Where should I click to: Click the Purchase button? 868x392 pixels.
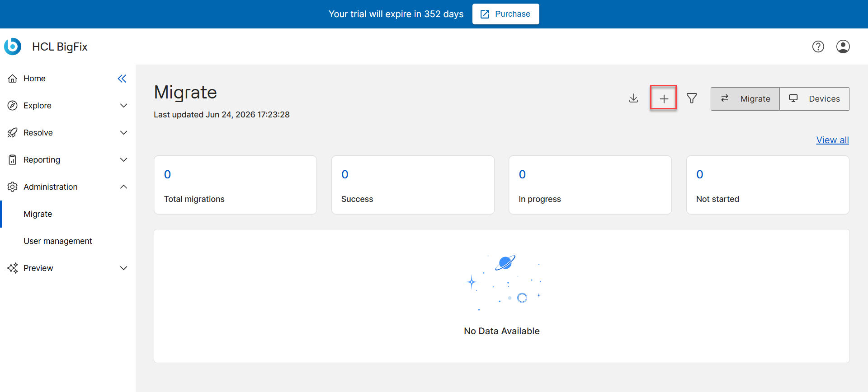tap(505, 14)
